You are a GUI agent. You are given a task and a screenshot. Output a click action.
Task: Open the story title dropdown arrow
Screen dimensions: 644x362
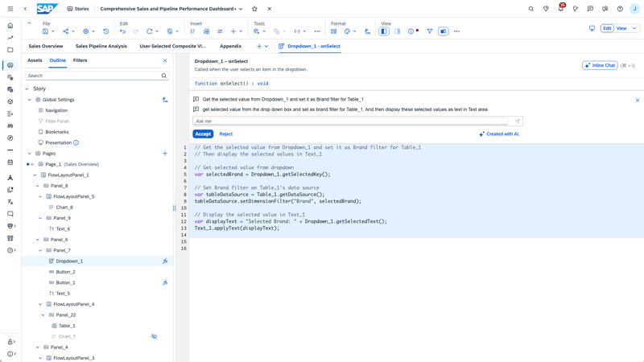click(x=241, y=9)
